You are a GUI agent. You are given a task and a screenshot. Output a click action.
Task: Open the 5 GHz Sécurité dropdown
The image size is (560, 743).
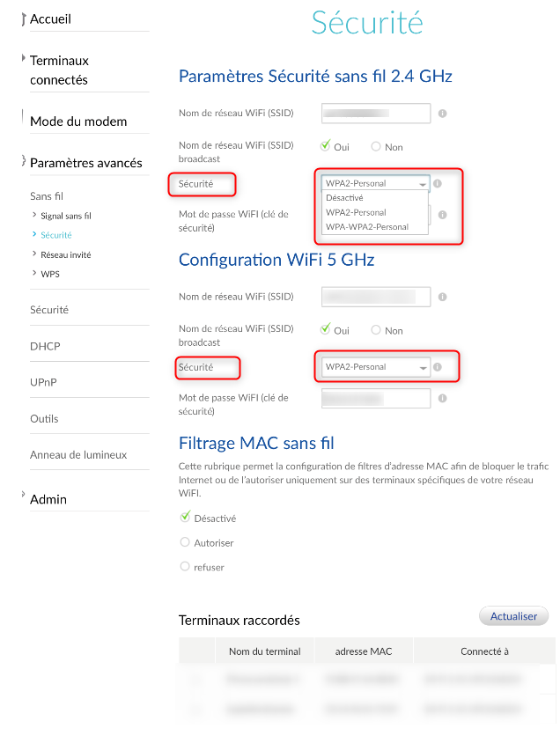point(372,367)
